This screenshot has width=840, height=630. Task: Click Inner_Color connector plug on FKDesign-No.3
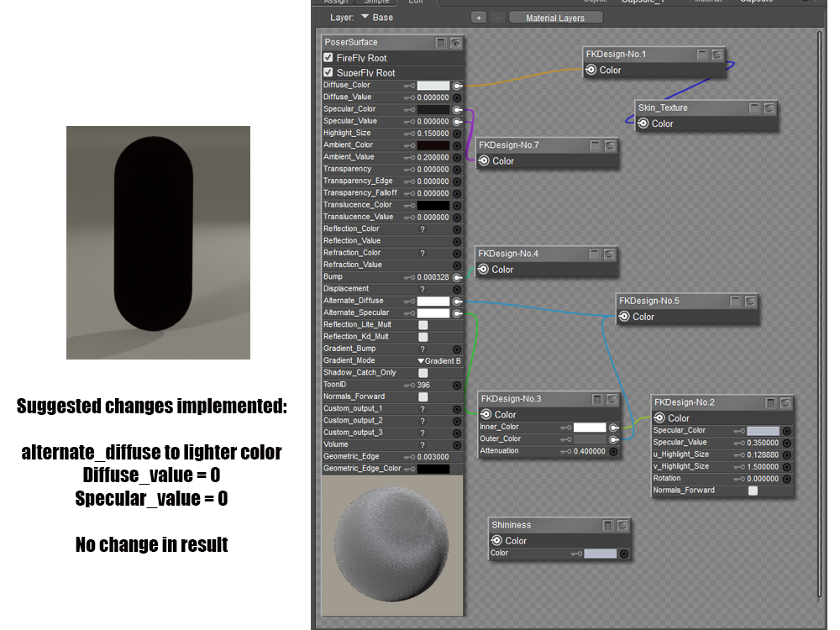click(614, 428)
